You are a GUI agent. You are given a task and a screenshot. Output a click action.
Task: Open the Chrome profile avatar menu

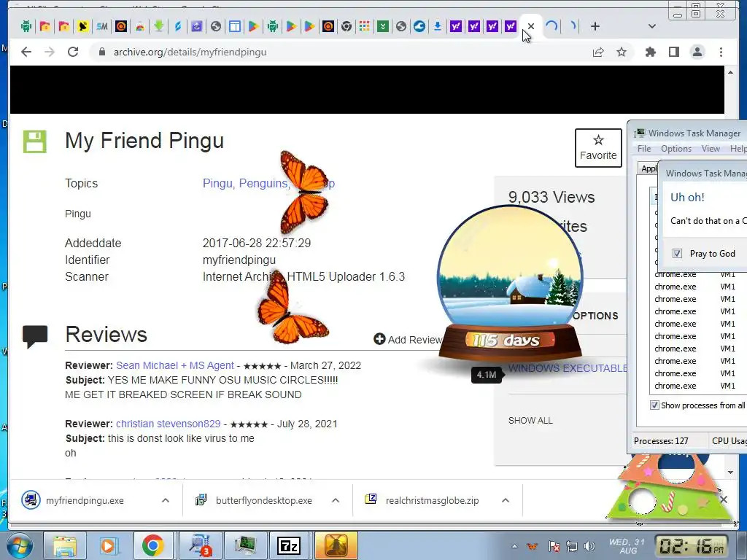point(697,52)
